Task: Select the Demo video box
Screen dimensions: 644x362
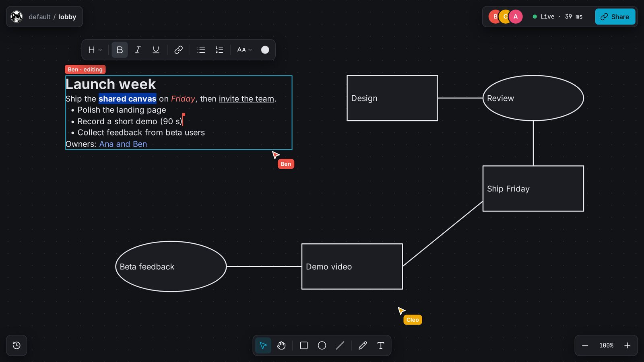Action: click(x=352, y=266)
